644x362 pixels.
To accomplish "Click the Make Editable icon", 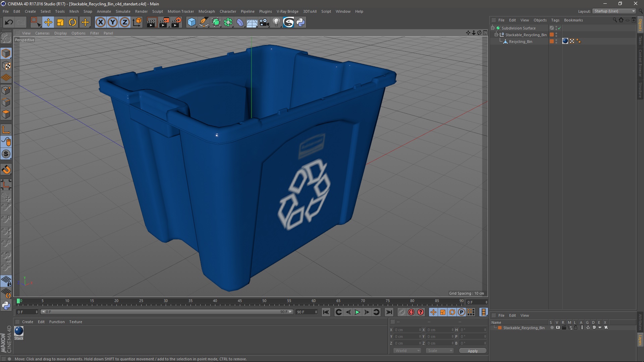I will [x=6, y=38].
